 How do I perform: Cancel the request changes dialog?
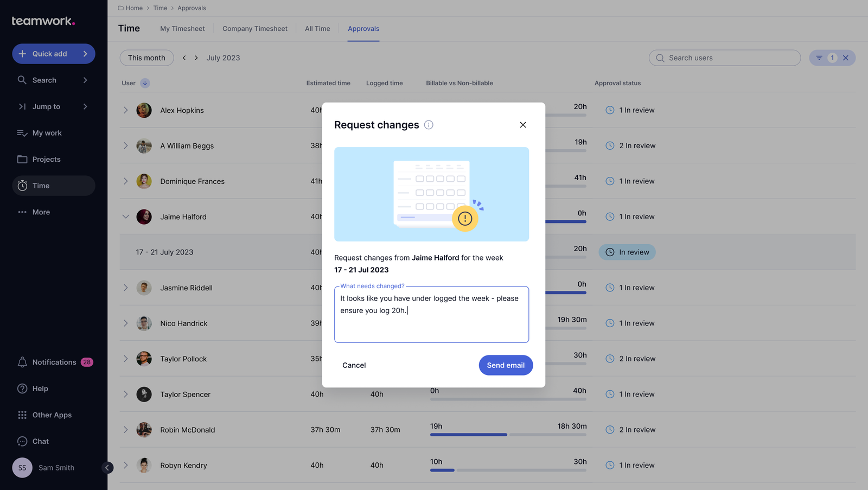tap(354, 365)
